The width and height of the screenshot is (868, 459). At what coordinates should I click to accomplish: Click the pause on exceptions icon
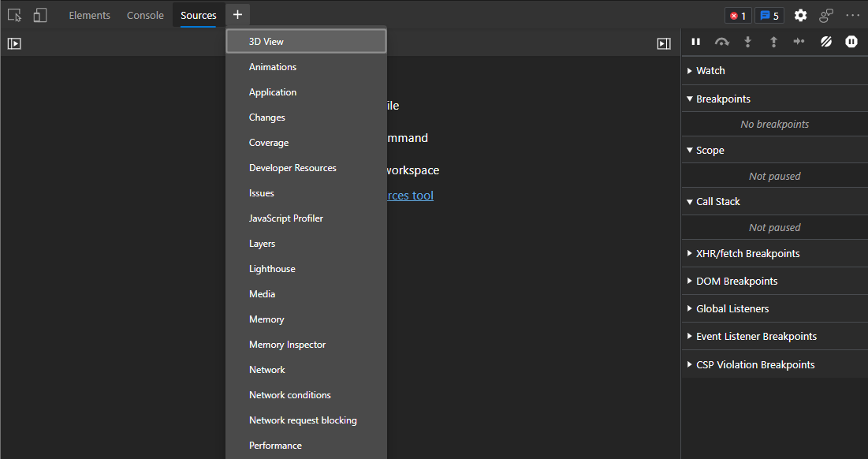[851, 42]
